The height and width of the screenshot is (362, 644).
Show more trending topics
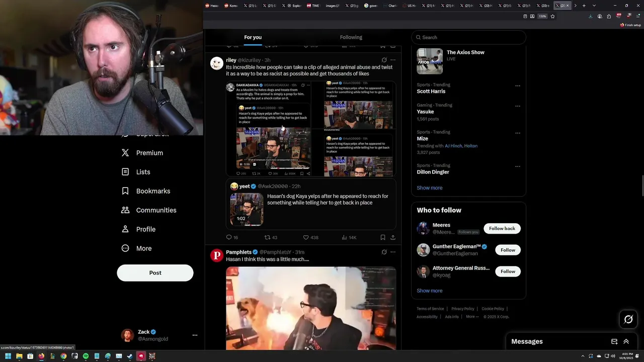[429, 188]
